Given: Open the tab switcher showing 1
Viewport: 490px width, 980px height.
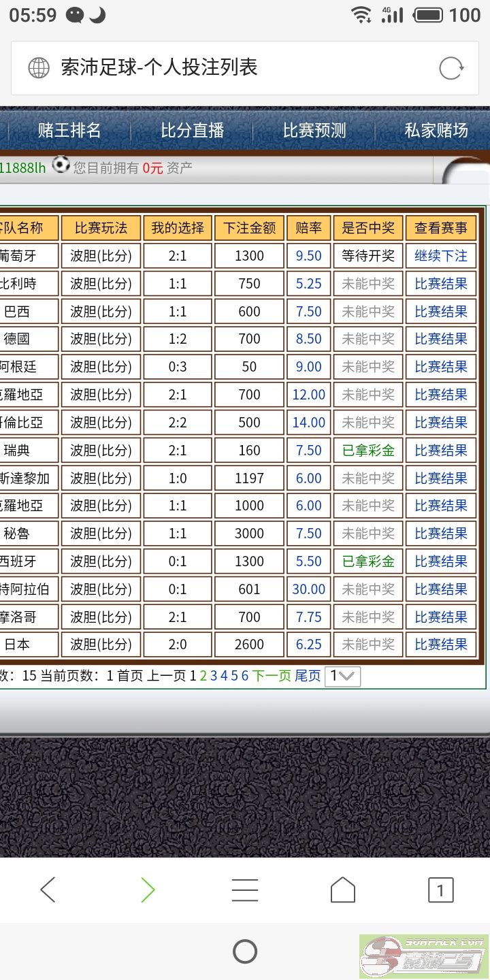Looking at the screenshot, I should (440, 889).
